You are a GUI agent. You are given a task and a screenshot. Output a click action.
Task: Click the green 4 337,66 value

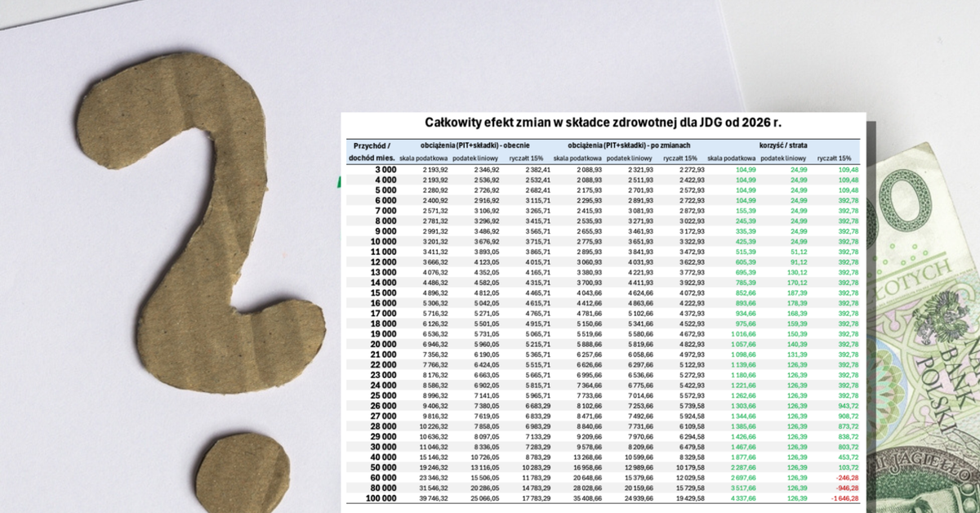coord(725,497)
